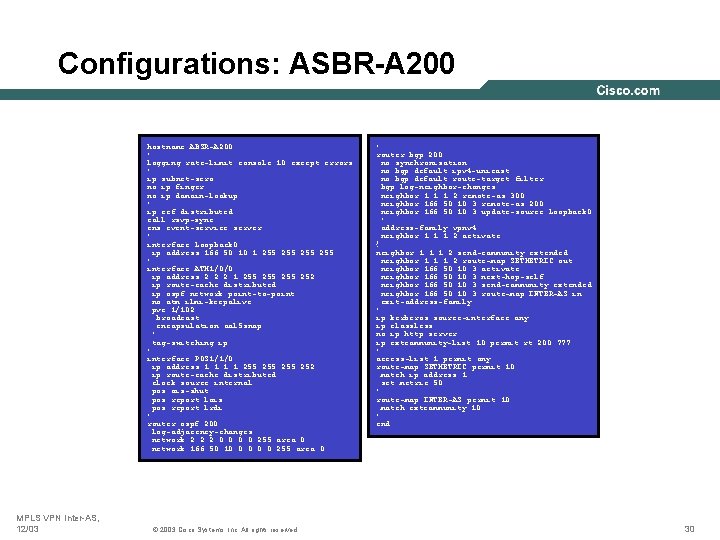This screenshot has height=540, width=720.
Task: Click the "no bgp default ipv4-unicast" line
Action: [x=445, y=171]
